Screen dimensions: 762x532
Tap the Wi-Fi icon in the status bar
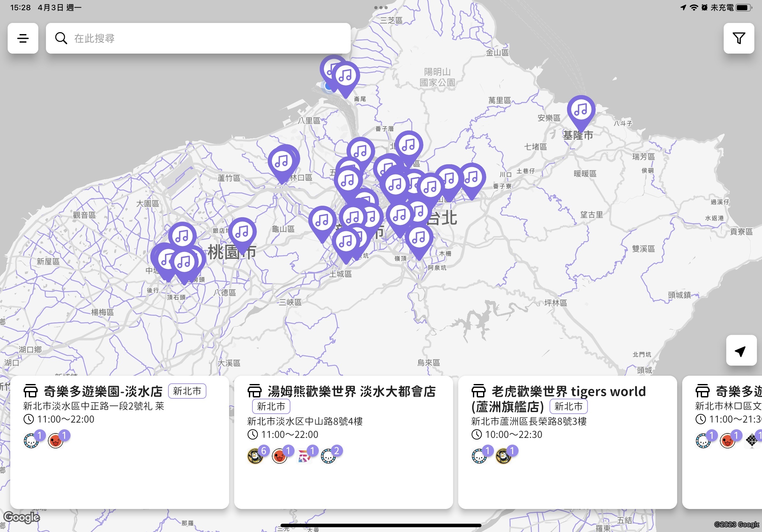coord(694,7)
